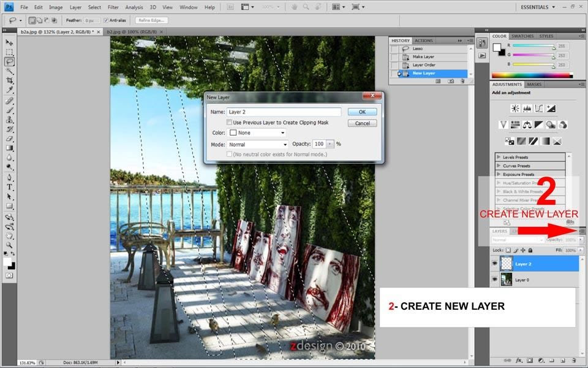Add a Curves adjustment

(x=539, y=109)
